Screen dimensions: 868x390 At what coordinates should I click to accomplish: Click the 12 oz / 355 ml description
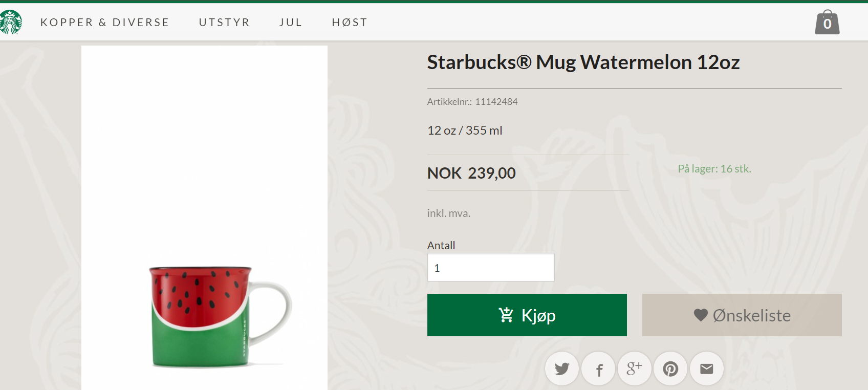pyautogui.click(x=465, y=131)
